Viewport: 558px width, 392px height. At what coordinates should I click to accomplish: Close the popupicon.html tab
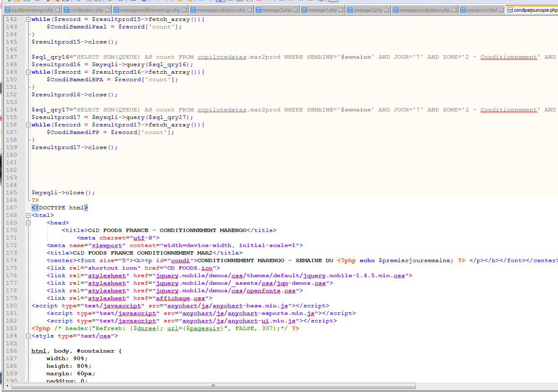click(501, 10)
